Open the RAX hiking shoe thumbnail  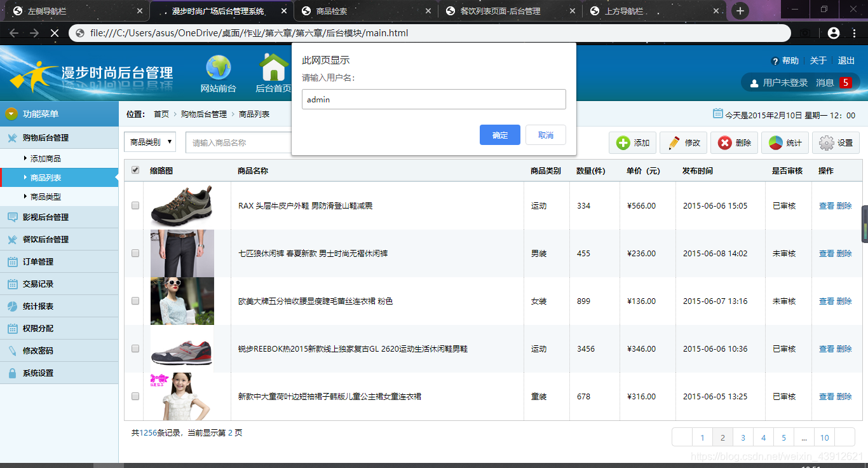click(182, 205)
